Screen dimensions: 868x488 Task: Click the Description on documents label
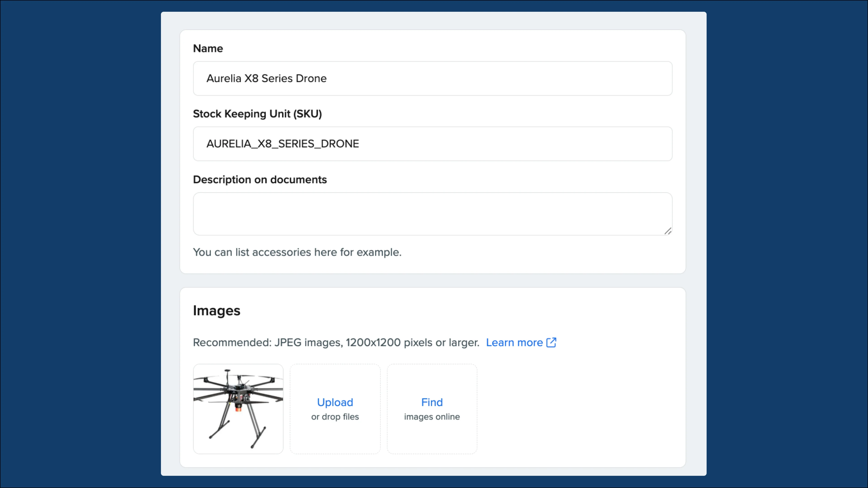click(260, 180)
